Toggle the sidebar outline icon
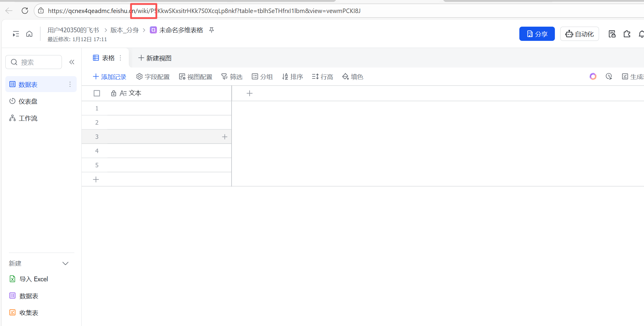Screen dimensions: 644x326 tap(16, 34)
